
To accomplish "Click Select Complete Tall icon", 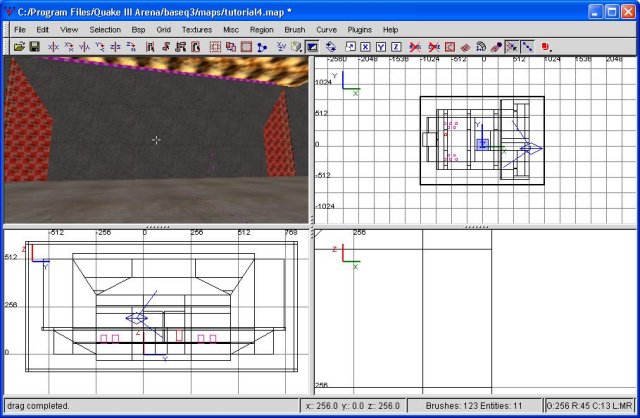I will pyautogui.click(x=150, y=47).
